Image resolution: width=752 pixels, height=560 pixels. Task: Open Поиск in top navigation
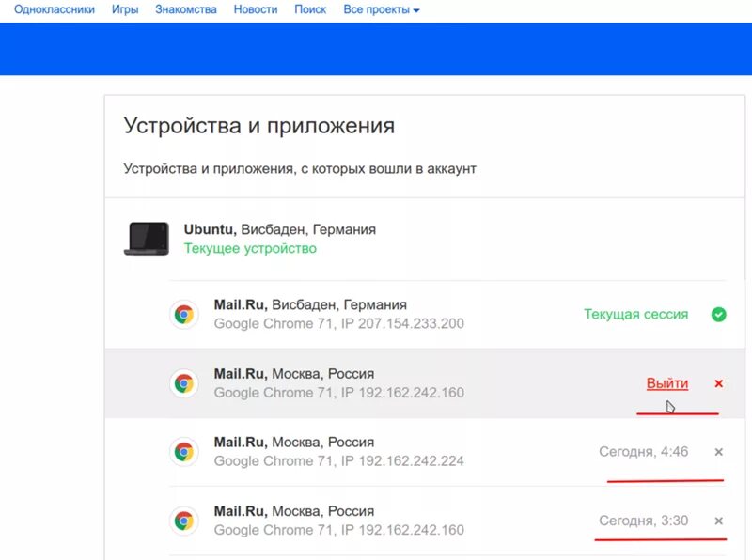[310, 9]
